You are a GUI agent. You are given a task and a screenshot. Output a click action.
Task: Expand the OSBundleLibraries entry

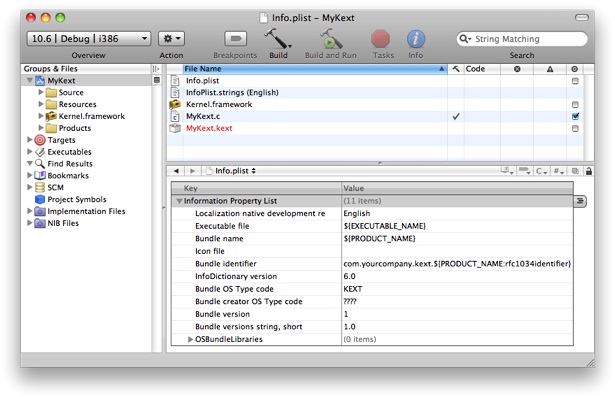click(x=190, y=339)
